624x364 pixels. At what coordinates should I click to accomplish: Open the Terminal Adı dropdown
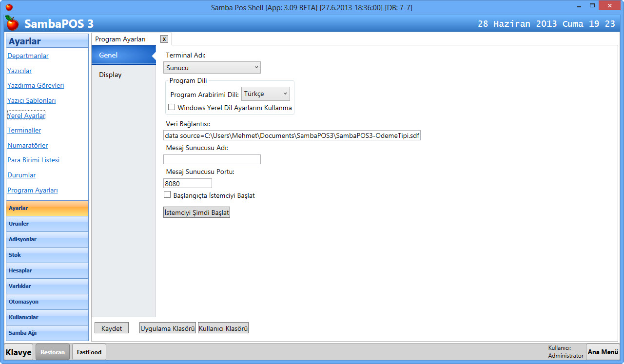(212, 68)
